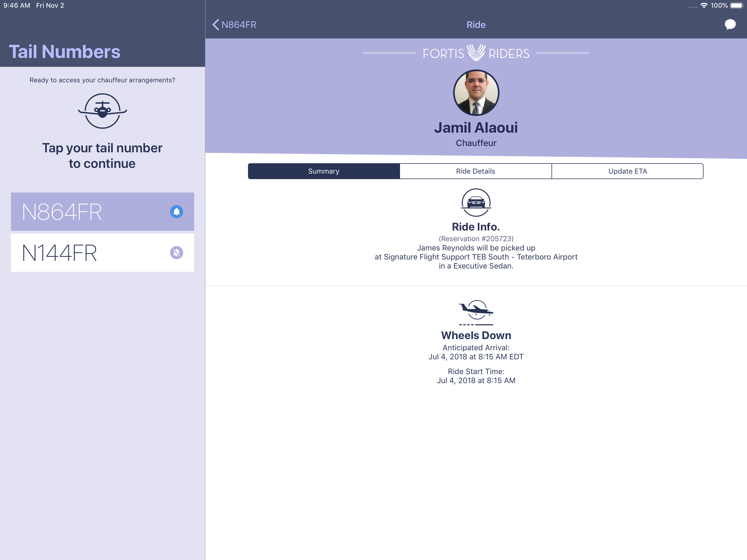Toggle muted notification bell for N144FR
Screen dimensions: 747x560
coord(176,253)
